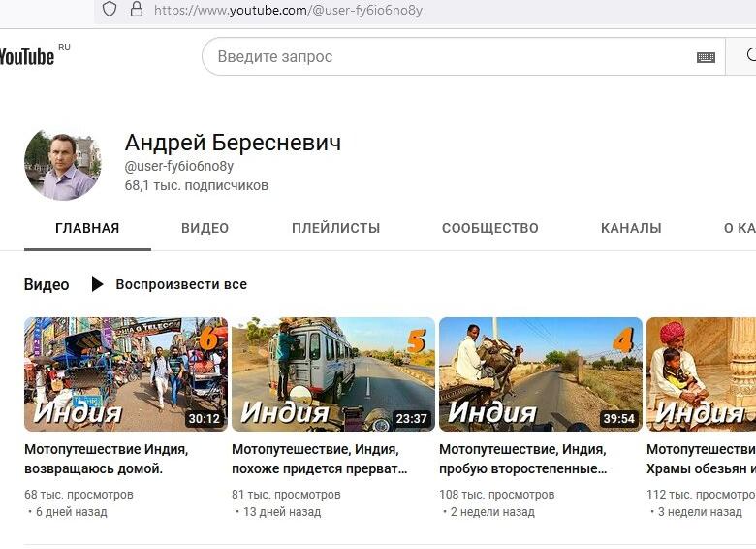The image size is (756, 549).
Task: Open thumbnail of India video number 6
Action: (126, 373)
